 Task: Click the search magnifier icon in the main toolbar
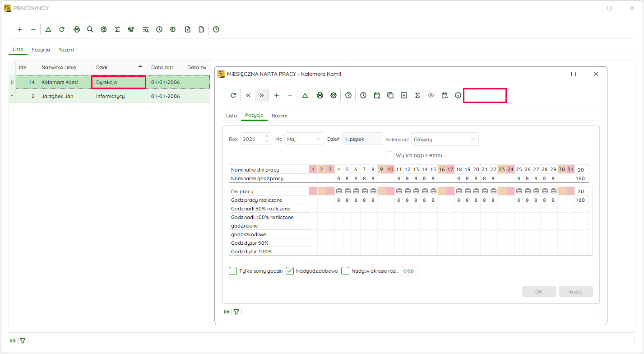[x=90, y=29]
